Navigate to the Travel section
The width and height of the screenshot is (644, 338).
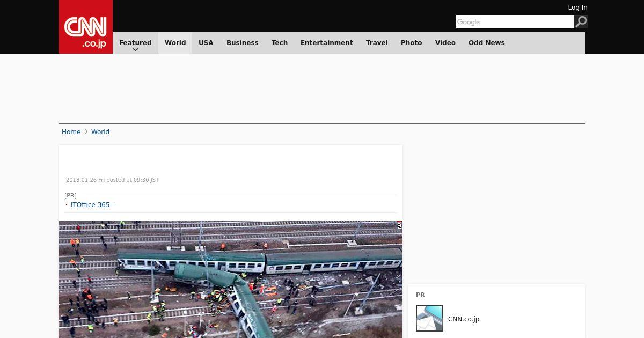pyautogui.click(x=377, y=43)
